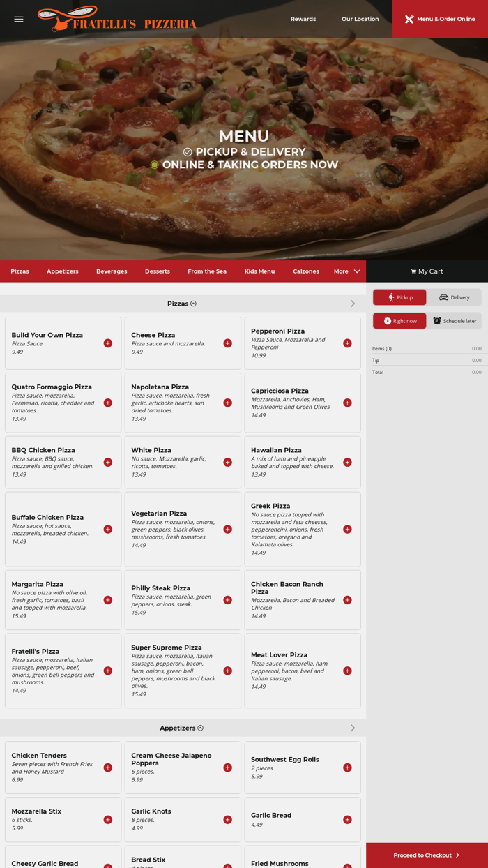Add Buffalo Chicken Pizza to cart

point(108,529)
